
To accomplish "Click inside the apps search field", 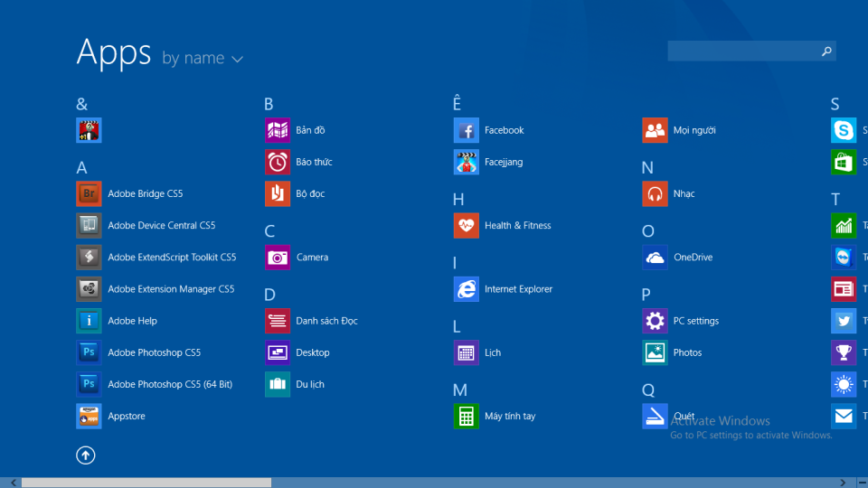I will click(741, 52).
